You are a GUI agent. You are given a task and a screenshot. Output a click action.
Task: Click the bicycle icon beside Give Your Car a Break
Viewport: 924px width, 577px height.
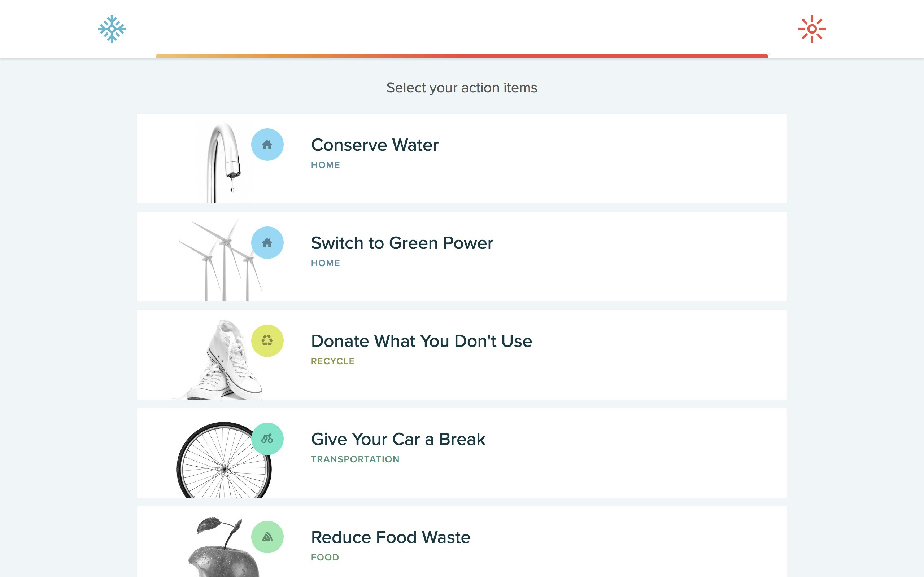tap(267, 439)
